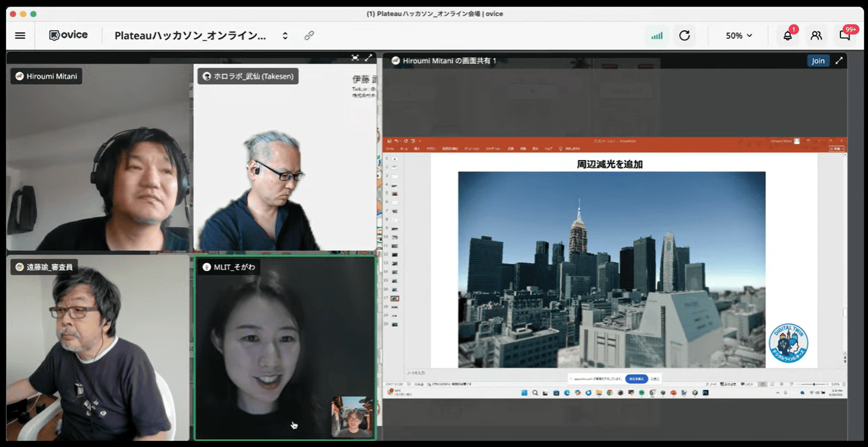868x447 pixels.
Task: Click the small self-view video thumbnail
Action: click(352, 417)
